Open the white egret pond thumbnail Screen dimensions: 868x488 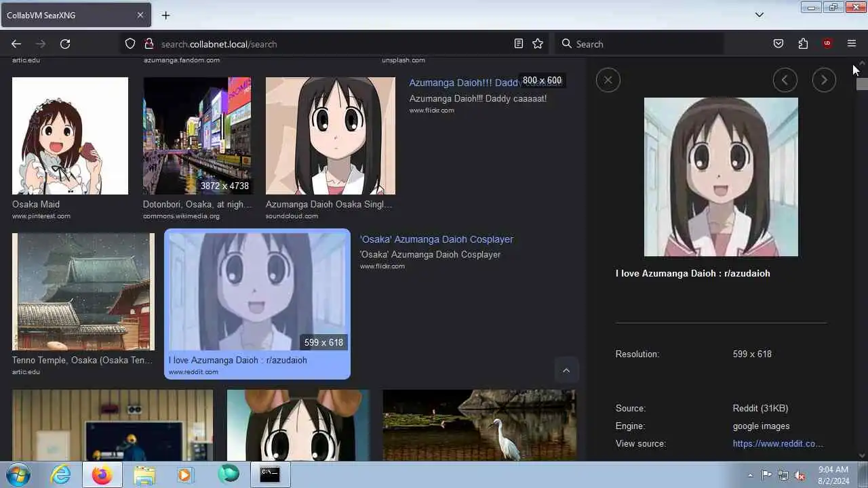tap(479, 425)
